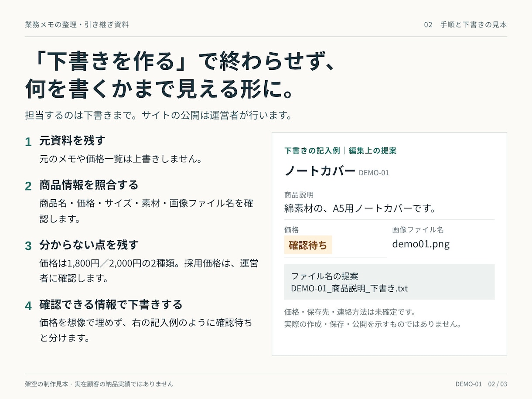Click the card label 下書きの記入例

(x=312, y=150)
